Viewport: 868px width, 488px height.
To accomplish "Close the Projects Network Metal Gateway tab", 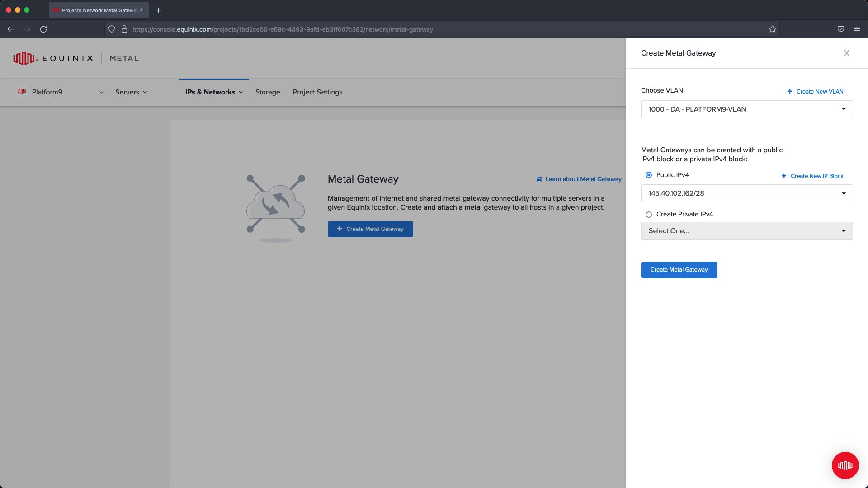I will tap(142, 10).
